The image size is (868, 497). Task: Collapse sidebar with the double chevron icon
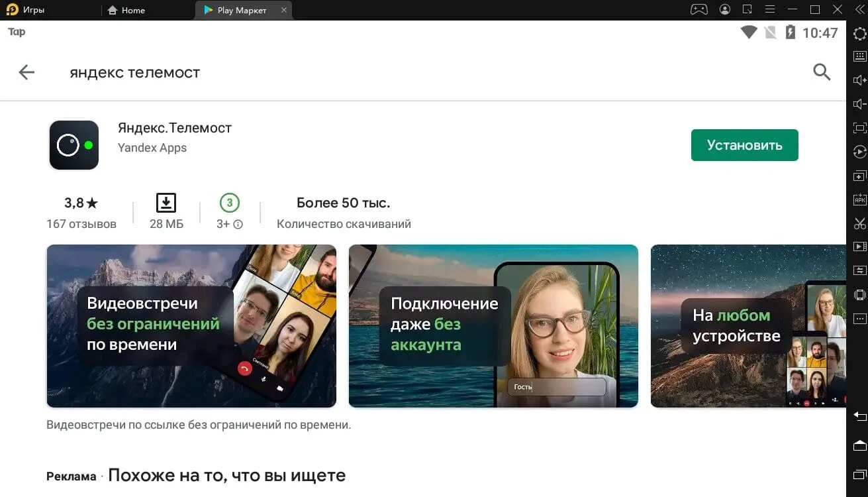859,9
